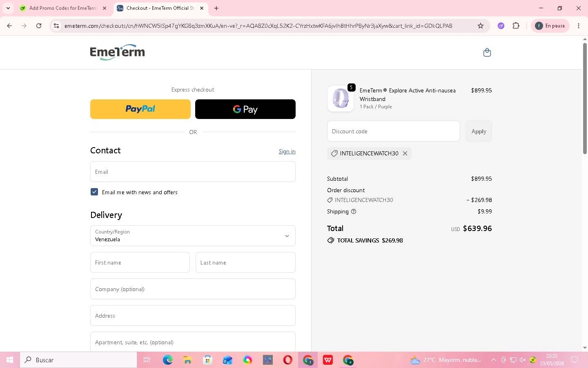
Task: Show hidden system tray icons
Action: pos(493,360)
